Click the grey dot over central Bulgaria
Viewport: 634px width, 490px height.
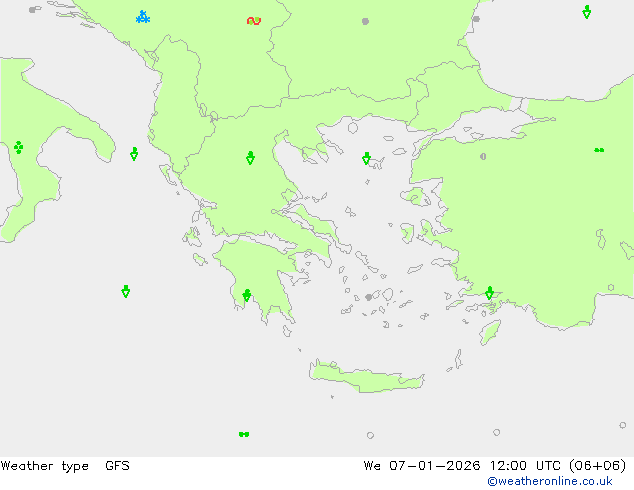coord(365,21)
